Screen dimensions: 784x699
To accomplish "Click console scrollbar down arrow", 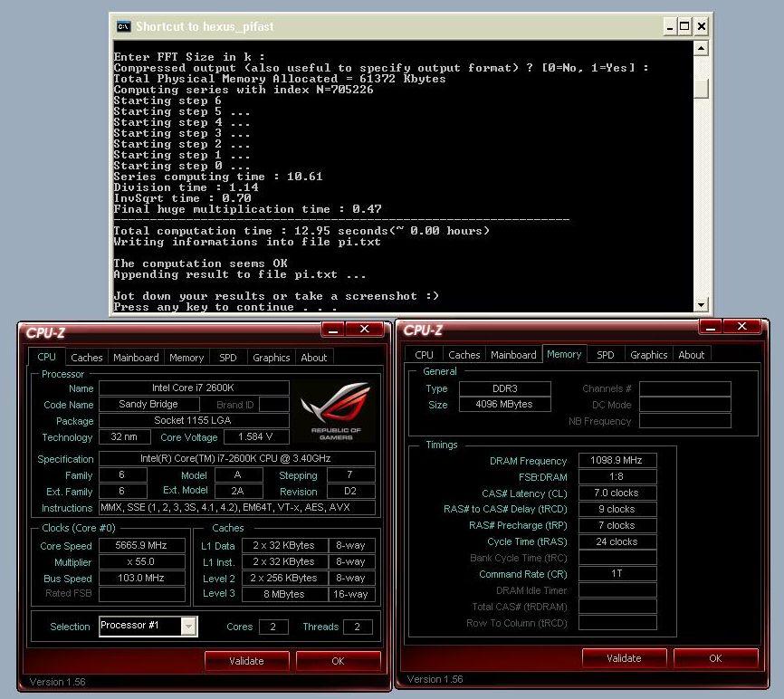I will tap(701, 304).
